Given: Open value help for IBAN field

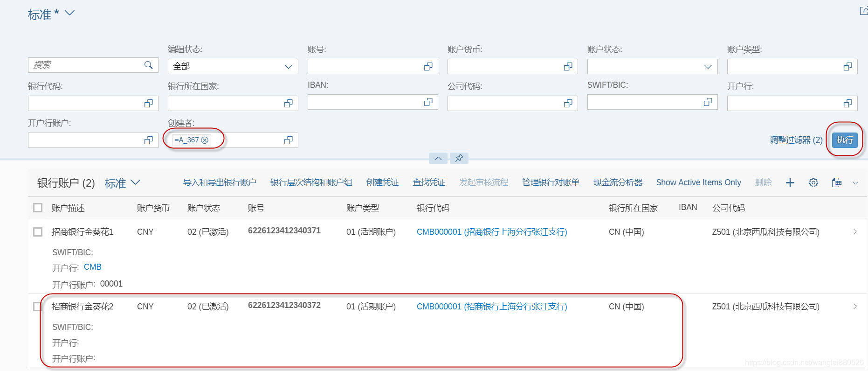Looking at the screenshot, I should click(428, 102).
